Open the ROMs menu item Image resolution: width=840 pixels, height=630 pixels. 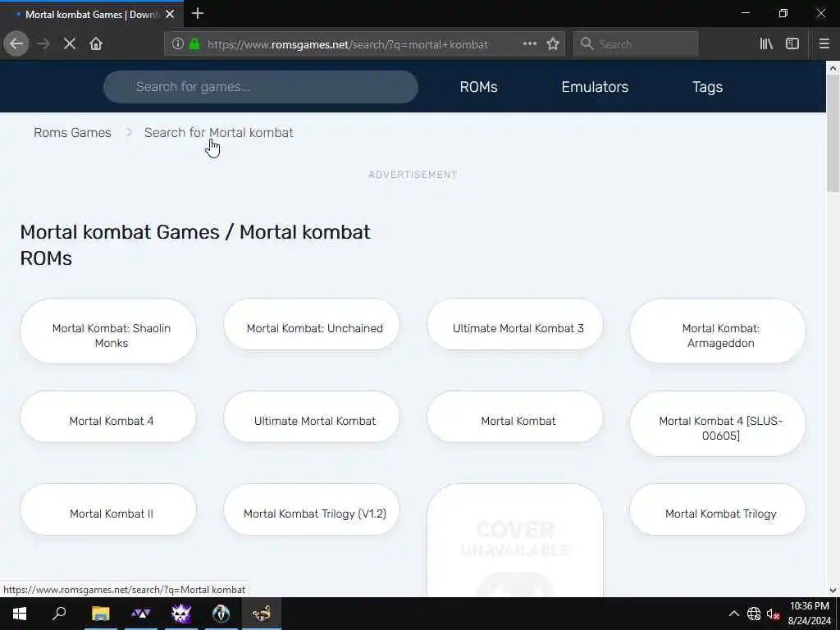coord(478,87)
